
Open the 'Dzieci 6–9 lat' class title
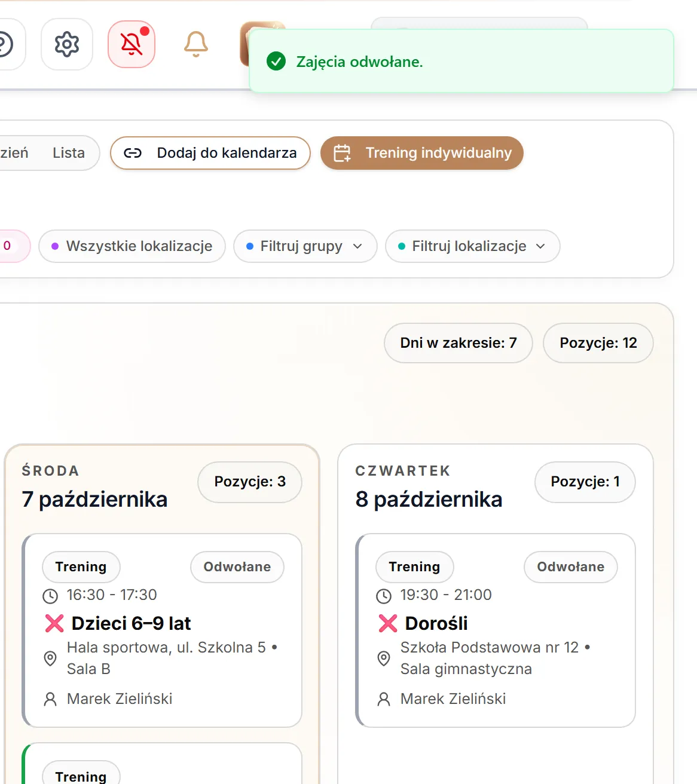pos(131,623)
